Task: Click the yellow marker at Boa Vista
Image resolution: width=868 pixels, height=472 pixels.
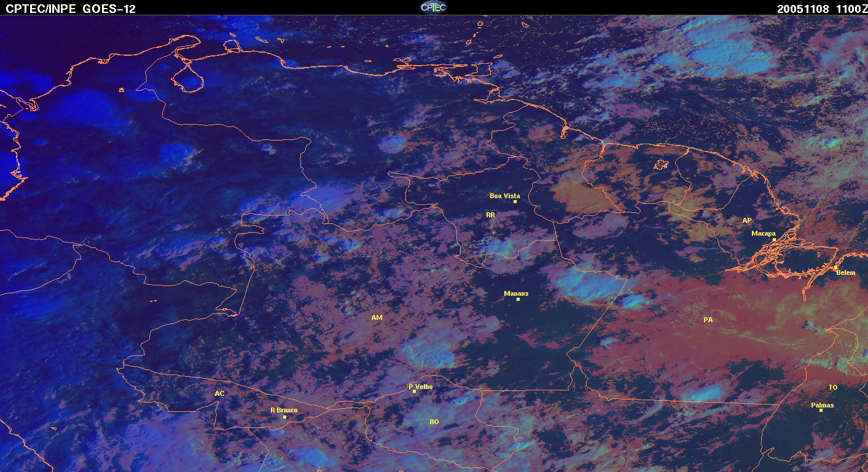Action: (515, 201)
